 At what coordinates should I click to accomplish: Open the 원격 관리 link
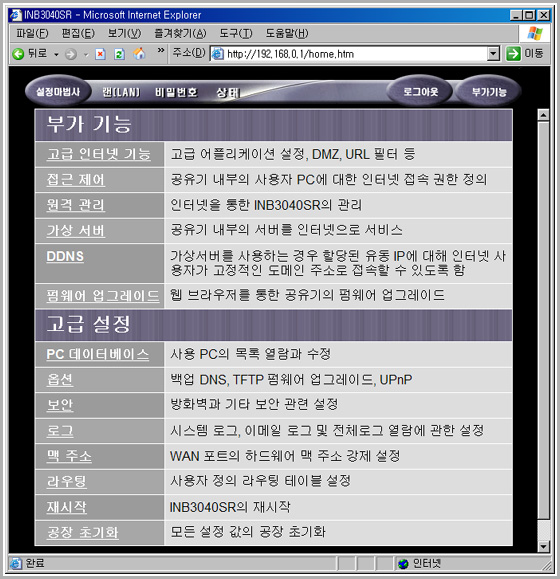[76, 205]
